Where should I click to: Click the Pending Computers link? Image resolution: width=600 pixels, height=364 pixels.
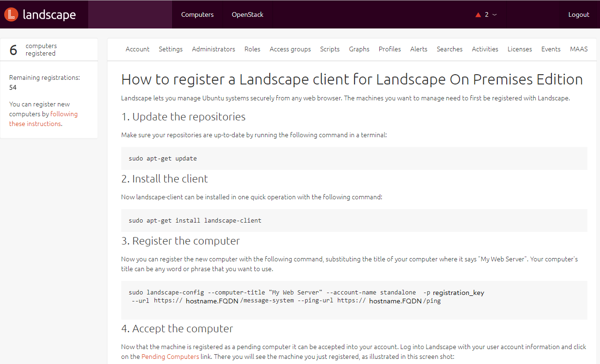[x=169, y=356]
